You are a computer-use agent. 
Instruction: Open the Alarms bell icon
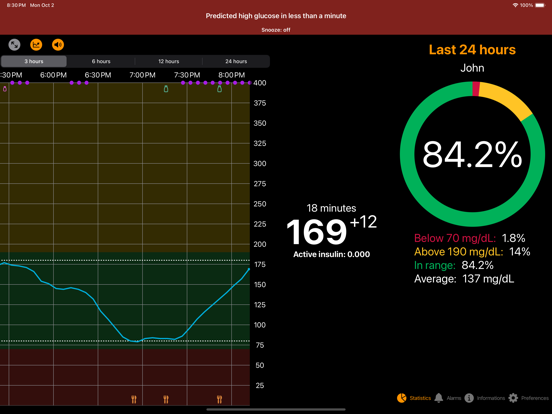[x=439, y=398]
